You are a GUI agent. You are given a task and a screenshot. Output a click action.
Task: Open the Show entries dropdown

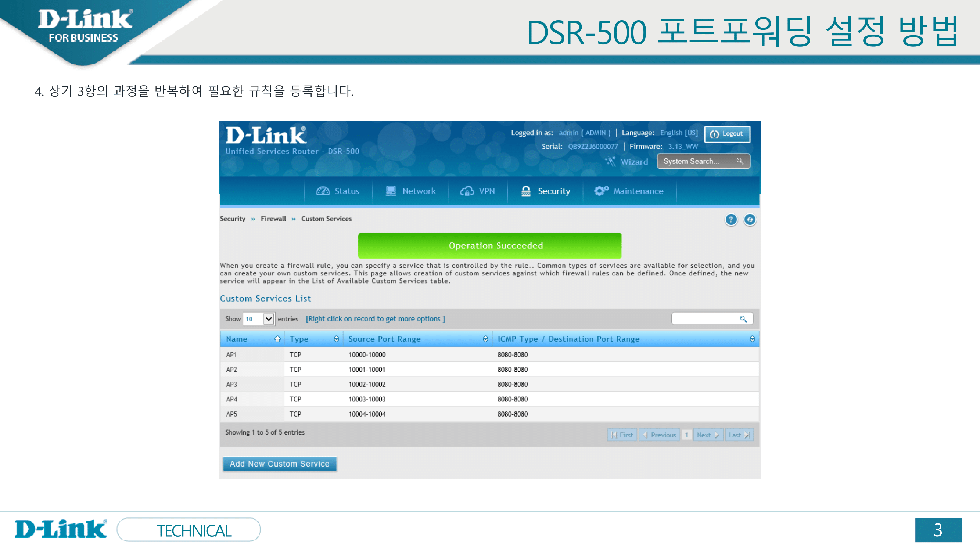pos(259,318)
